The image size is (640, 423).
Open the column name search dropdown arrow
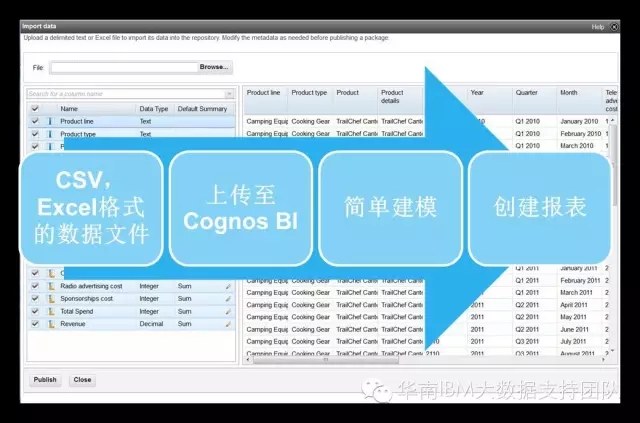coord(229,94)
